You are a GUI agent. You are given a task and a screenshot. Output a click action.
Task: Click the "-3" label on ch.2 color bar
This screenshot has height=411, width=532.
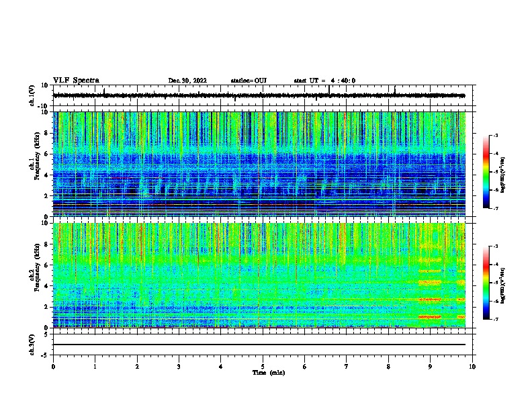(x=496, y=246)
